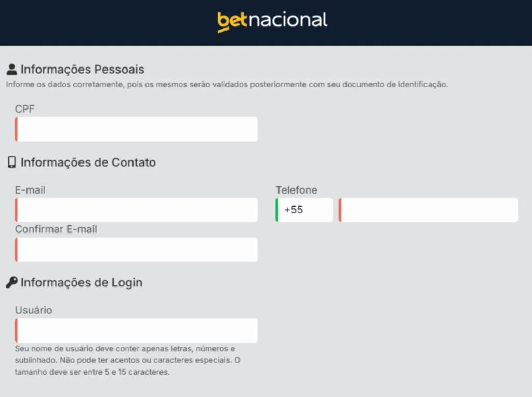
Task: Click the Informações de Contato section heading
Action: pos(87,162)
